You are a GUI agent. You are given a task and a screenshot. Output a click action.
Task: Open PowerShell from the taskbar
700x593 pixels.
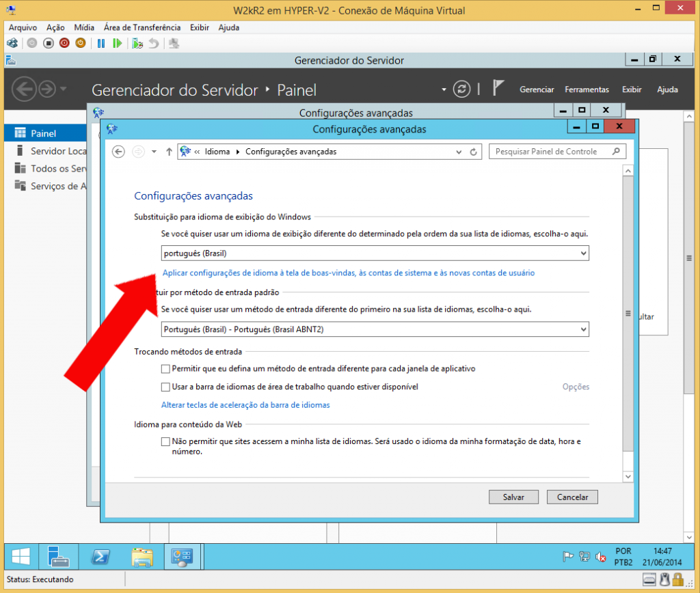coord(100,557)
